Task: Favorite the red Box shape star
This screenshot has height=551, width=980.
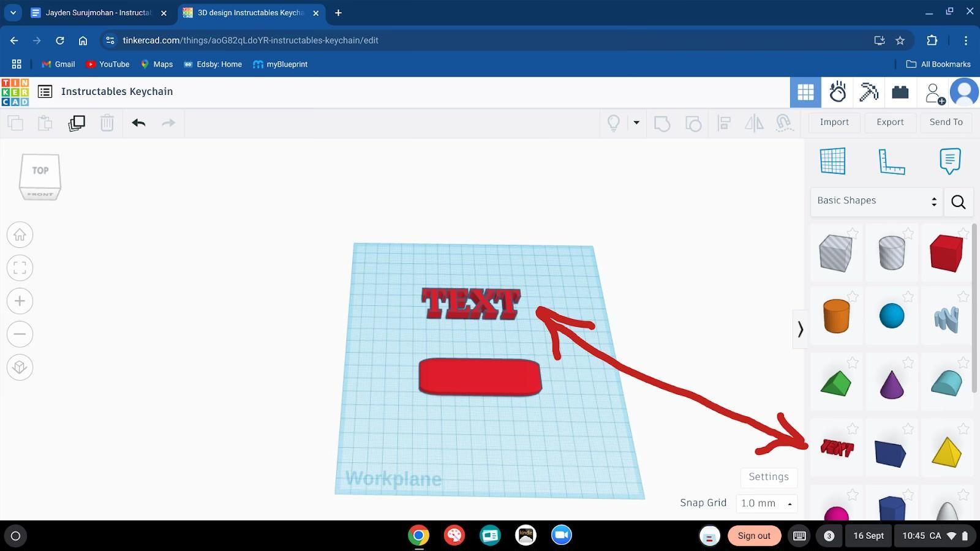Action: coord(963,233)
